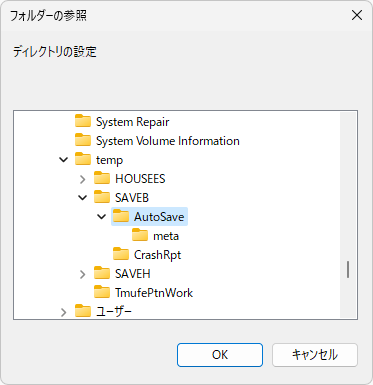Collapse the temp folder tree
373x385 pixels.
(x=64, y=160)
